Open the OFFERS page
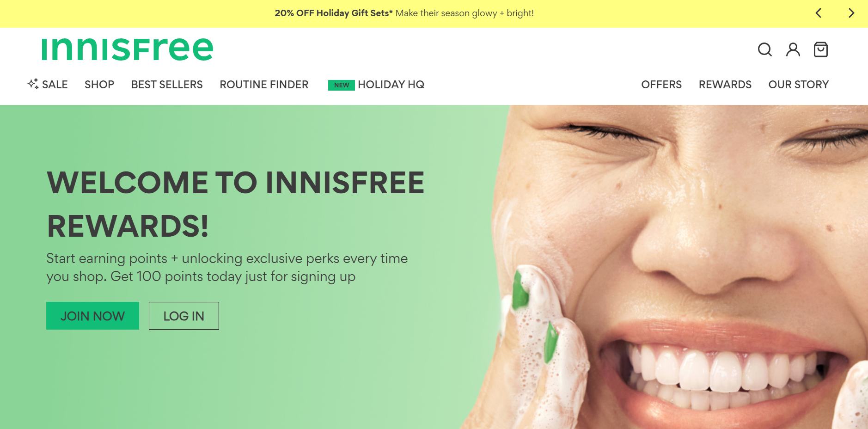The image size is (868, 429). (x=661, y=85)
